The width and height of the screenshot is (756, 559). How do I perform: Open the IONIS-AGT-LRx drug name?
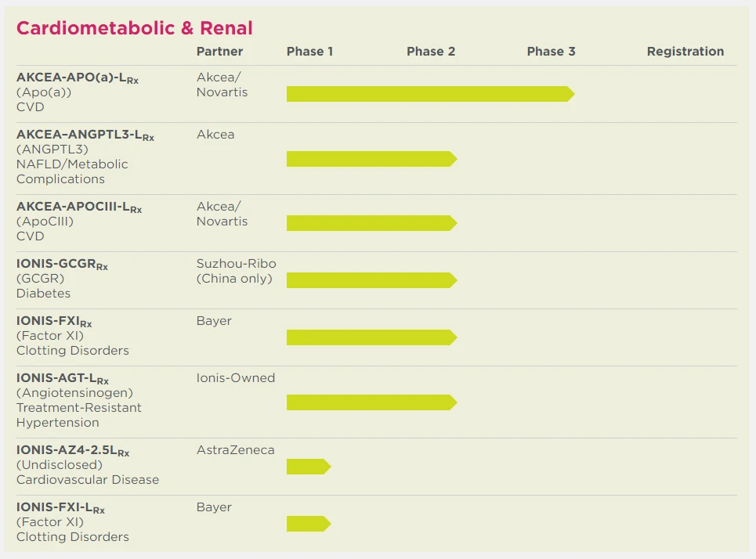[x=63, y=379]
